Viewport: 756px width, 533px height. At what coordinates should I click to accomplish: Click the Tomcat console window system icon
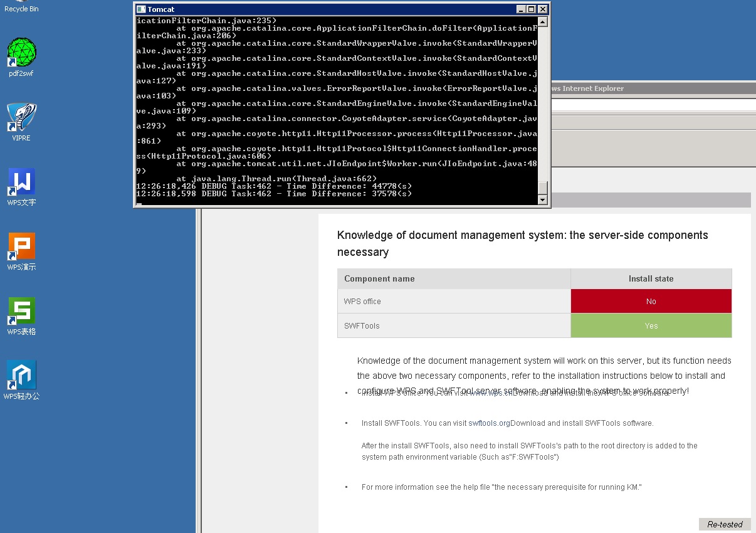click(x=141, y=9)
